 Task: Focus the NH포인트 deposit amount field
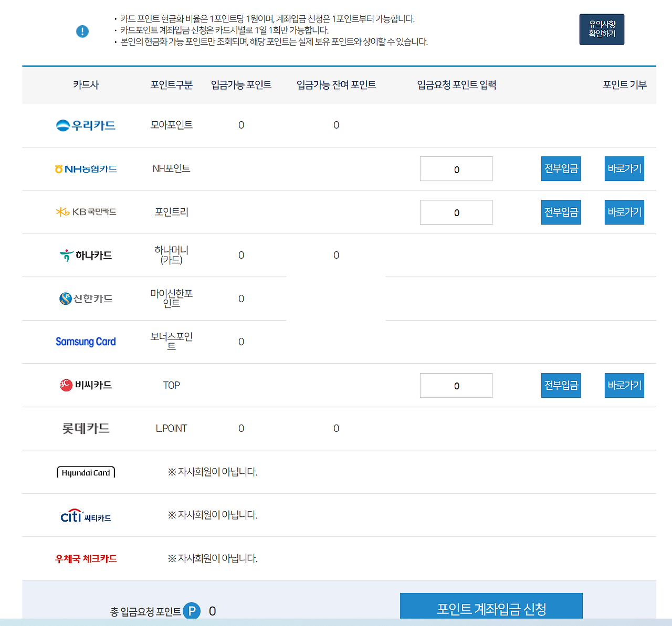click(x=456, y=169)
